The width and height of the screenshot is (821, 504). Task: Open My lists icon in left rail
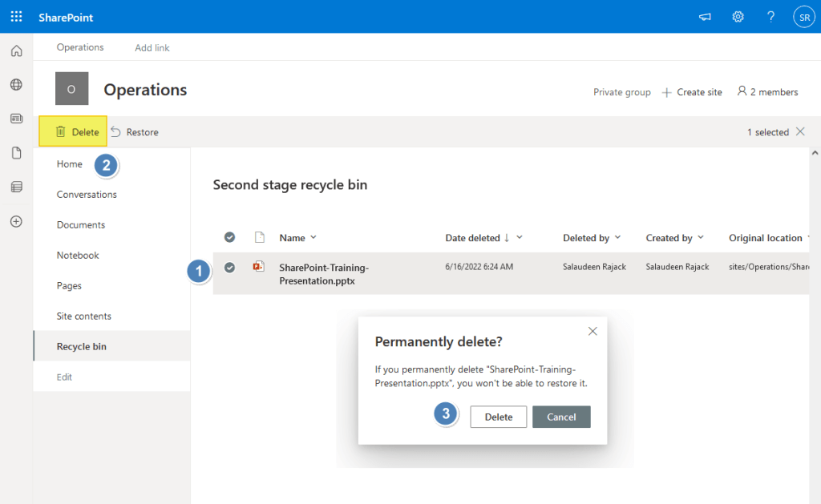point(16,187)
